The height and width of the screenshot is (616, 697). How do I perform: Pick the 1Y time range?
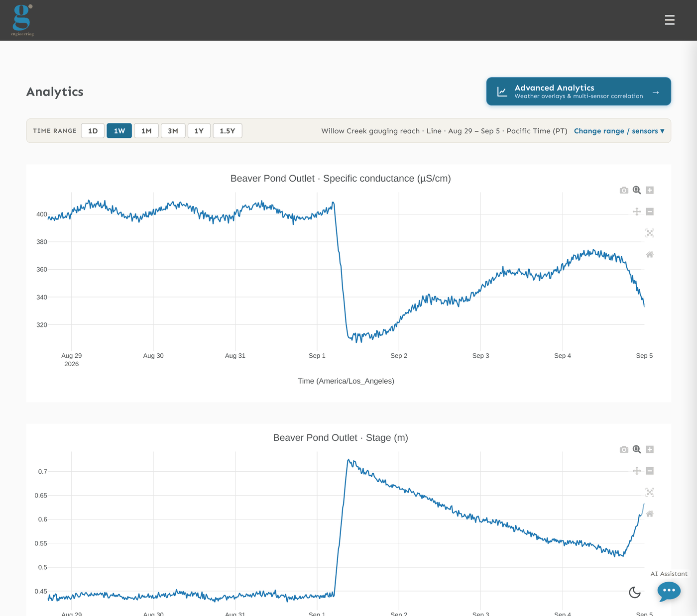tap(199, 131)
